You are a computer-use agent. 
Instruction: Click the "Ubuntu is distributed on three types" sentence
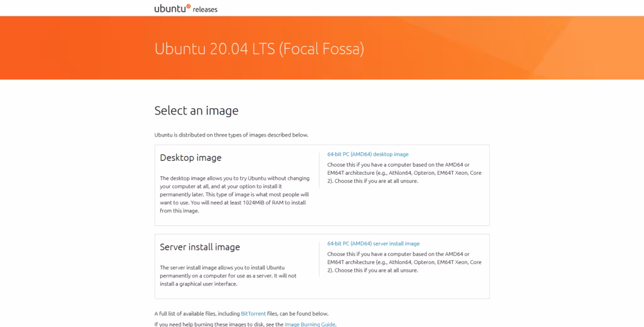[231, 135]
